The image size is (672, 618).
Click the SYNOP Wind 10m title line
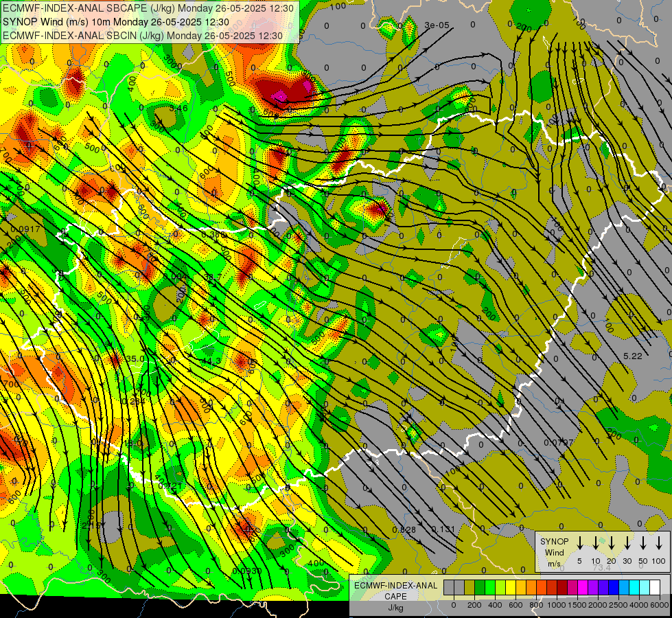(x=116, y=22)
